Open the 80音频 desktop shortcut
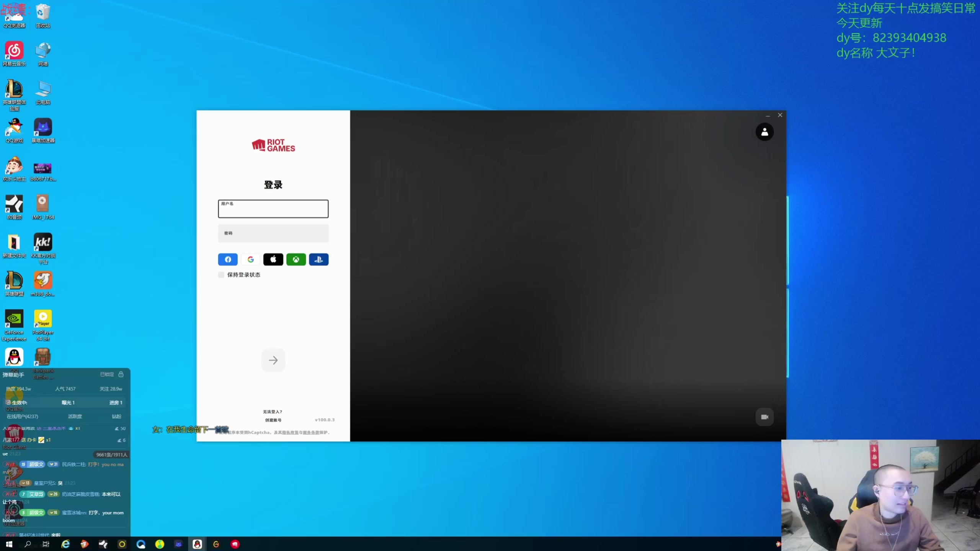This screenshot has width=980, height=551. pos(14,207)
